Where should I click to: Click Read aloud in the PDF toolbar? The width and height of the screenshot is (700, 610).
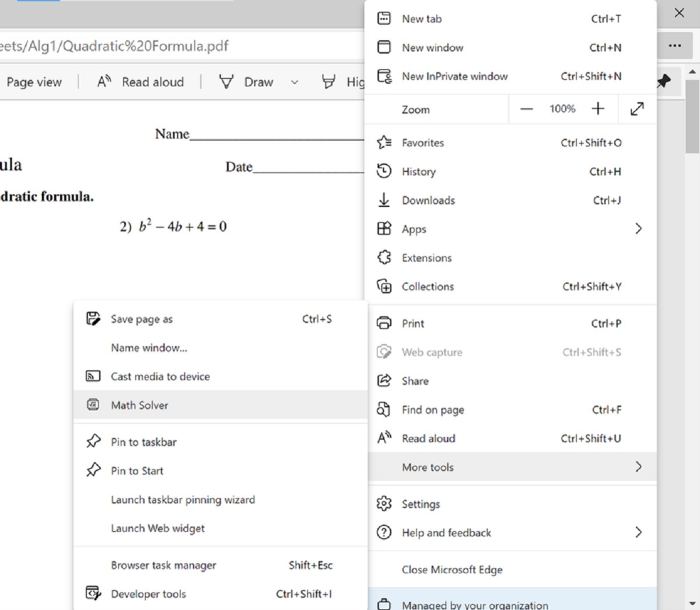click(141, 82)
